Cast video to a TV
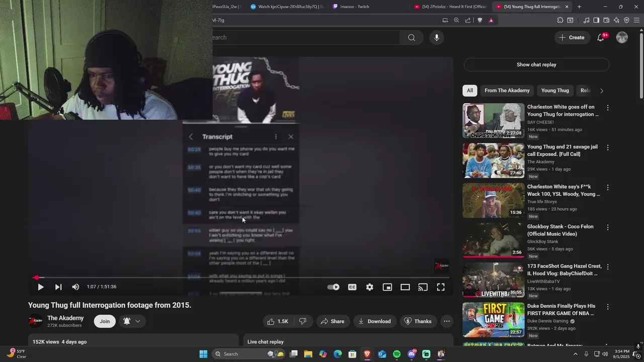The width and height of the screenshot is (644, 362). 423,287
